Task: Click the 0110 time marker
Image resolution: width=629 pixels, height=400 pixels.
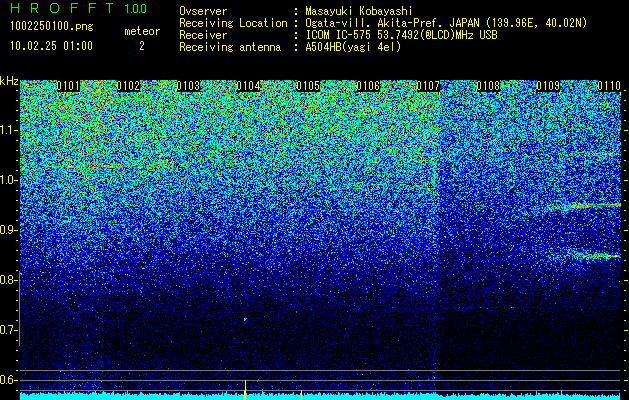Action: point(609,86)
